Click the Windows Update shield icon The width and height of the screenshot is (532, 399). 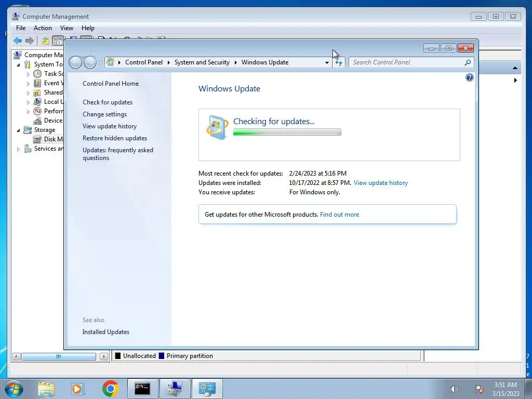point(217,128)
